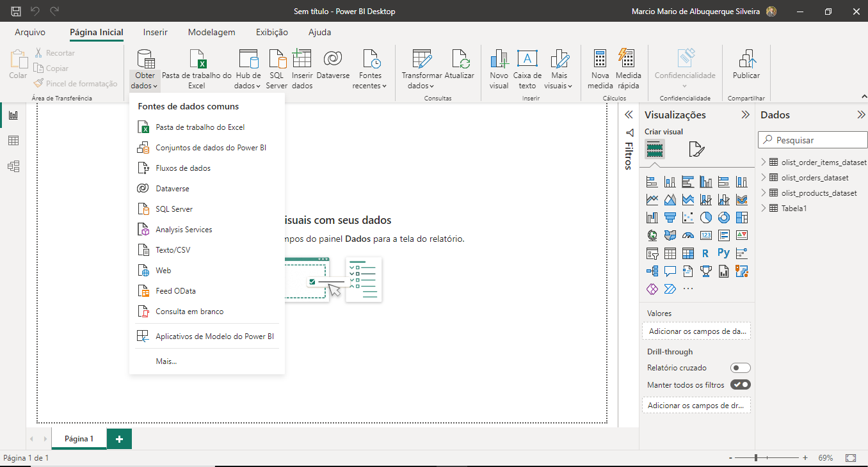Select the Treemap visual icon
868x467 pixels.
pos(742,218)
